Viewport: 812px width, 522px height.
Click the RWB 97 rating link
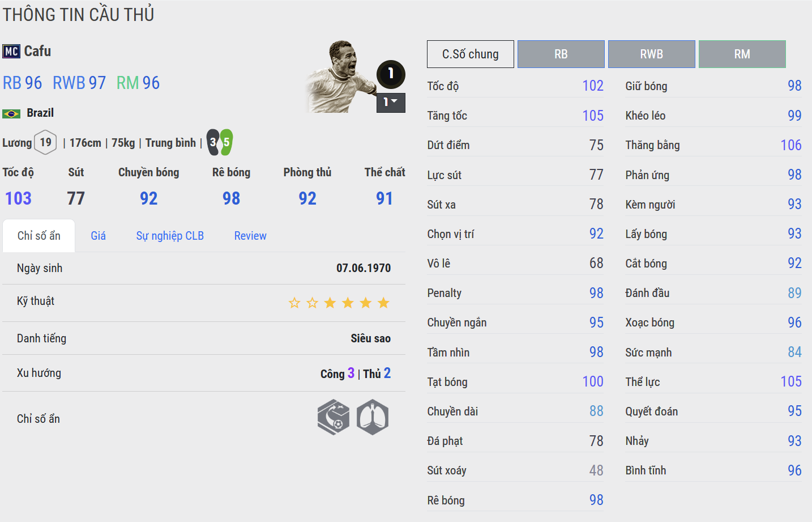pyautogui.click(x=79, y=83)
